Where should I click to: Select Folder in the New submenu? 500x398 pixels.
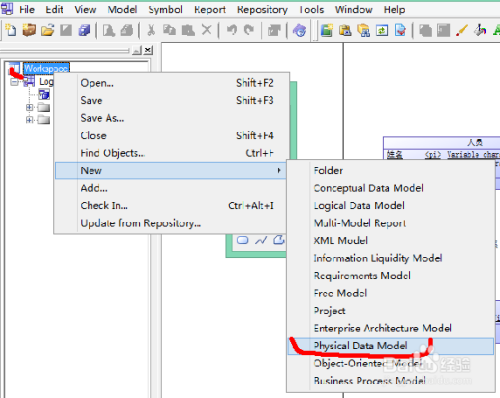[x=391, y=171]
